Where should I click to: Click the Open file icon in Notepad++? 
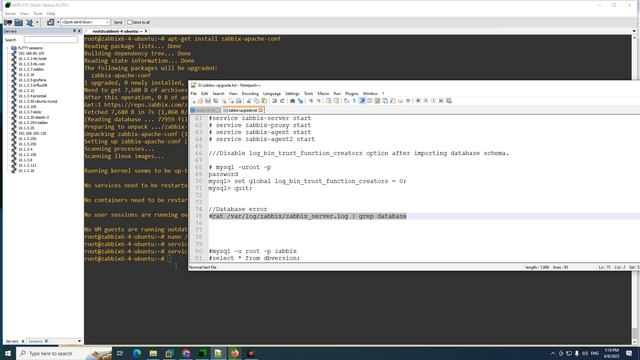pos(200,101)
